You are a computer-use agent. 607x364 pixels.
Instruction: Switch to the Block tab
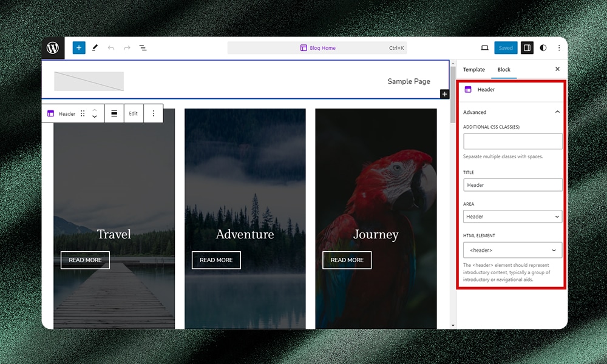tap(504, 70)
